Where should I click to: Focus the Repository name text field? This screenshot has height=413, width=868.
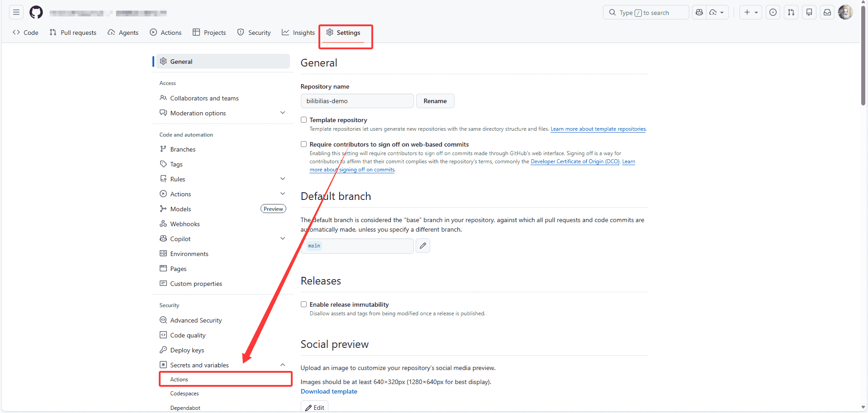(x=357, y=101)
